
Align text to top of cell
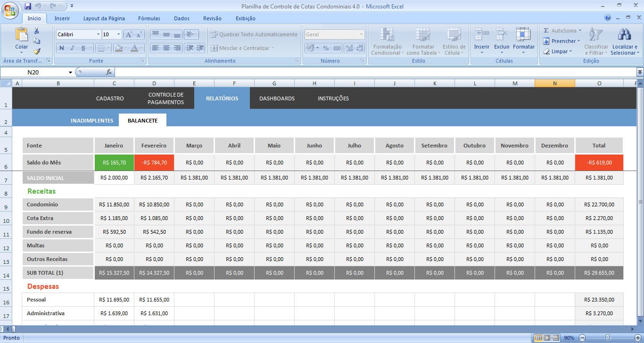pyautogui.click(x=155, y=34)
